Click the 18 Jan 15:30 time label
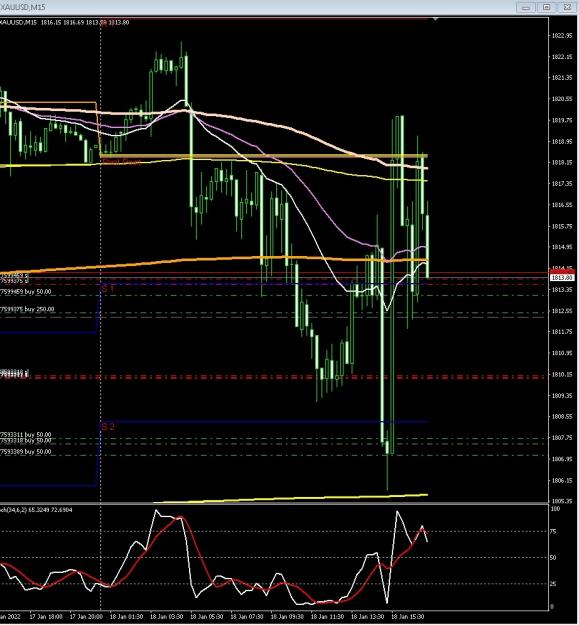Screen dimensions: 579x625 [407, 617]
